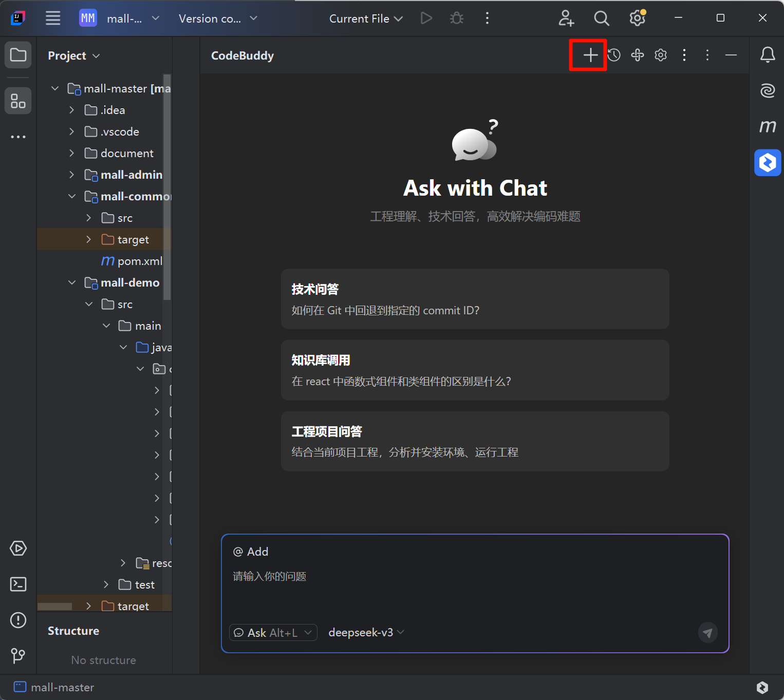Expand the mall-admin module folder

coord(71,175)
